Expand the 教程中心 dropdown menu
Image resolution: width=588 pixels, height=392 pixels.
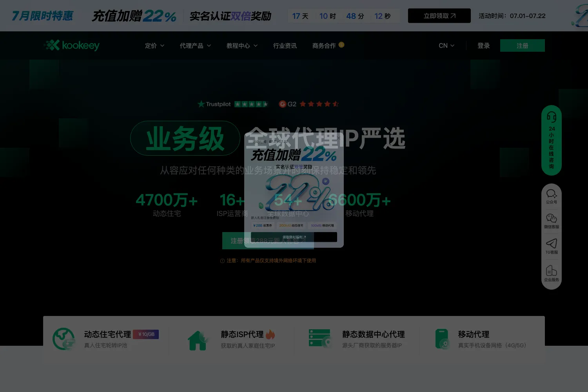click(242, 46)
